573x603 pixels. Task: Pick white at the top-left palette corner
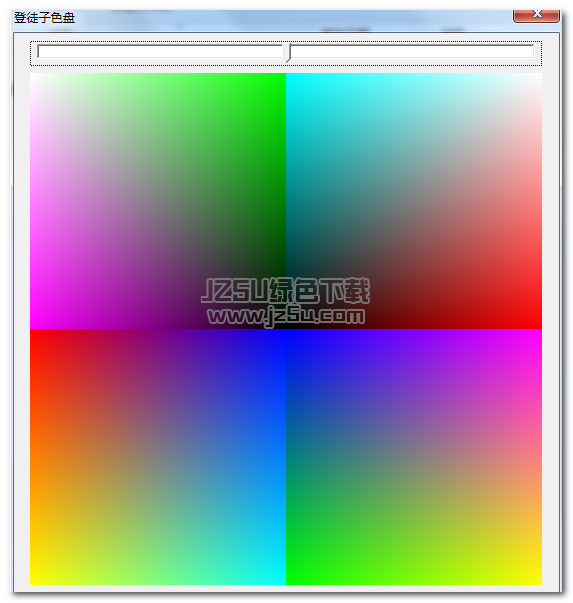coord(34,77)
